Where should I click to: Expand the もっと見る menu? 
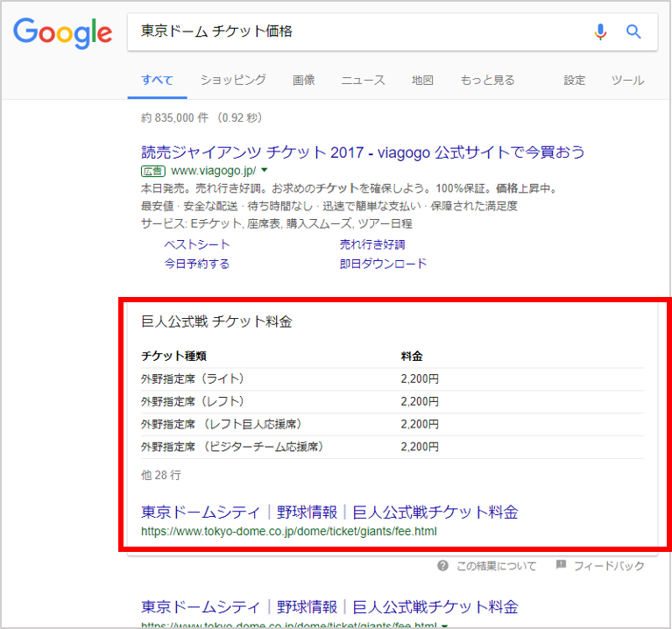tap(487, 80)
